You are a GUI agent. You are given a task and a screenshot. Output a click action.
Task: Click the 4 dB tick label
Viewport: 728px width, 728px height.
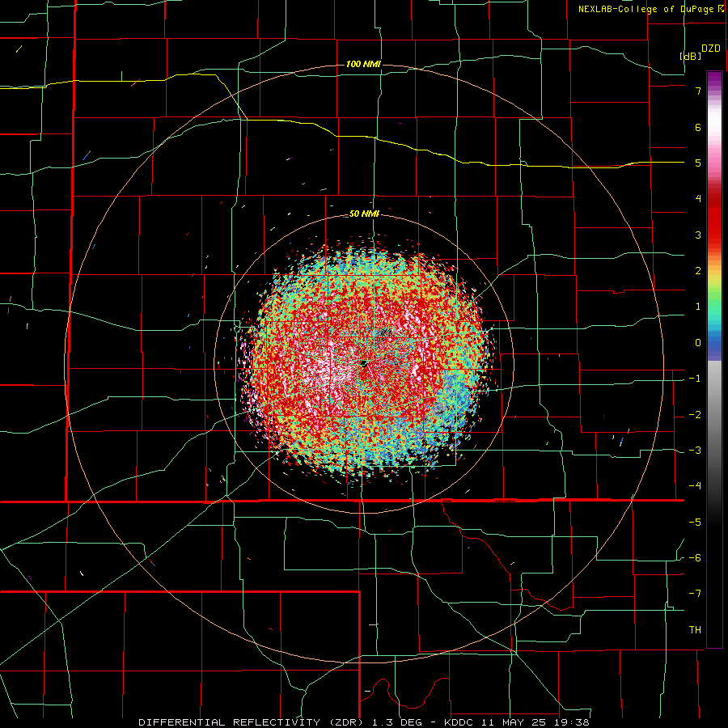pyautogui.click(x=698, y=199)
